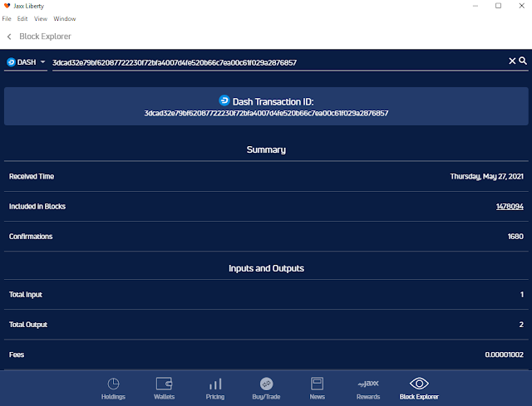Select the transaction ID hash in the header card
This screenshot has height=406, width=532.
266,113
